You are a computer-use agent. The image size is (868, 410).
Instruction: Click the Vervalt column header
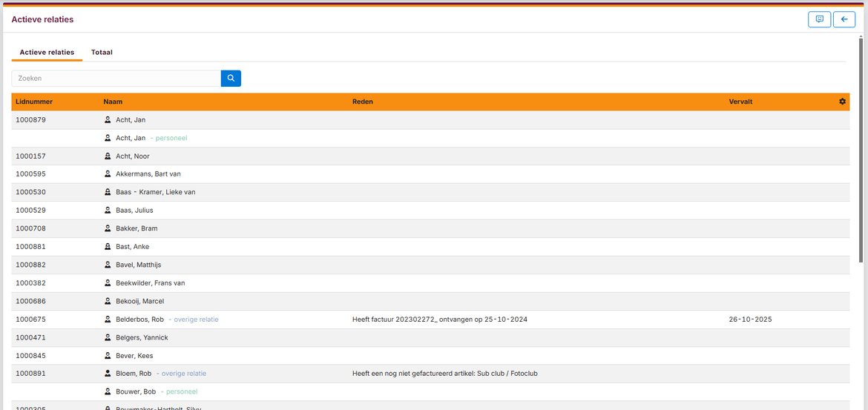740,102
